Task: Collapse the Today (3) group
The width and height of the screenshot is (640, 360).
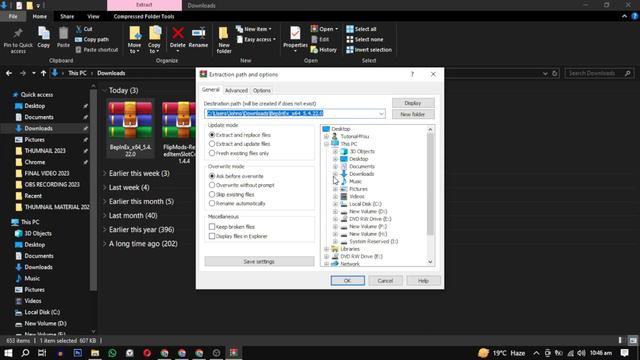Action: click(x=105, y=90)
